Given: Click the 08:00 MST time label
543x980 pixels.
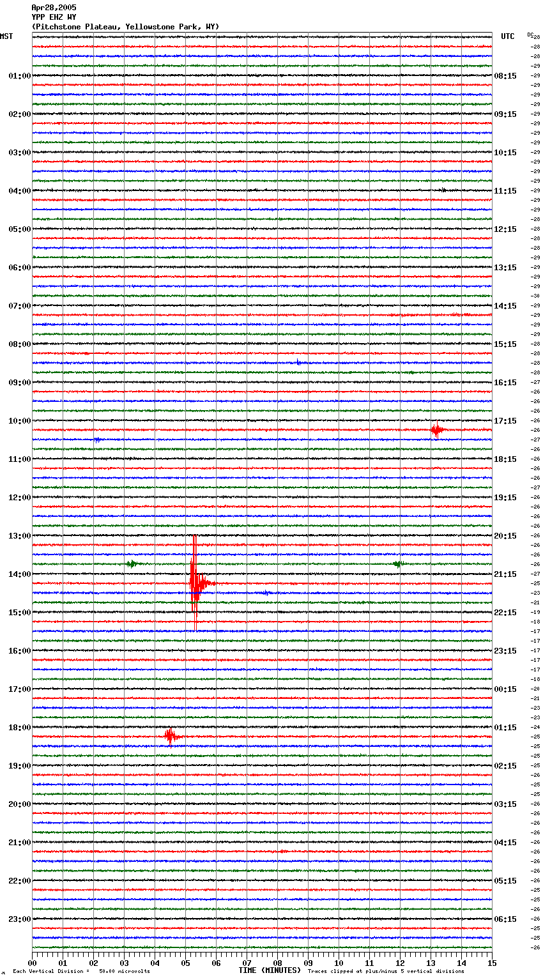Looking at the screenshot, I should [x=20, y=344].
